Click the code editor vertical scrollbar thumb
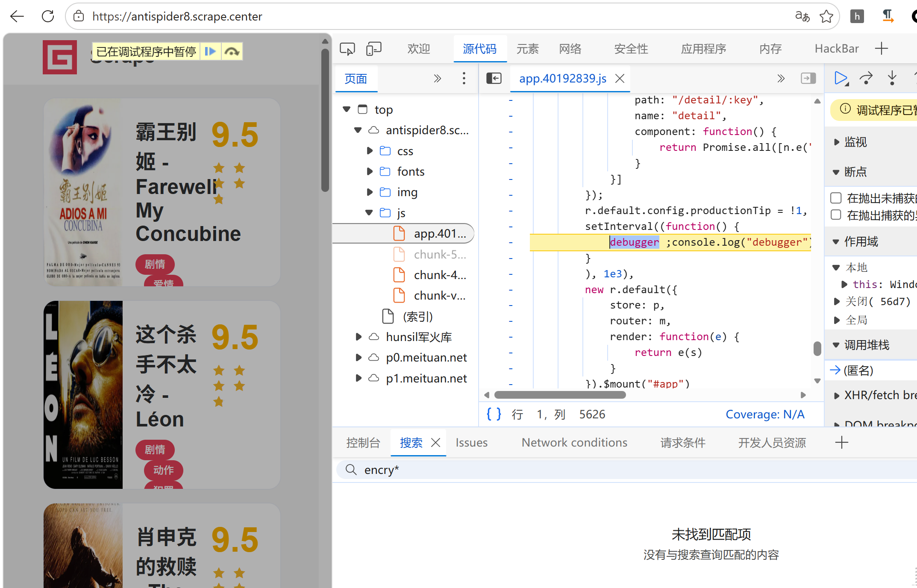This screenshot has width=917, height=588. [817, 348]
